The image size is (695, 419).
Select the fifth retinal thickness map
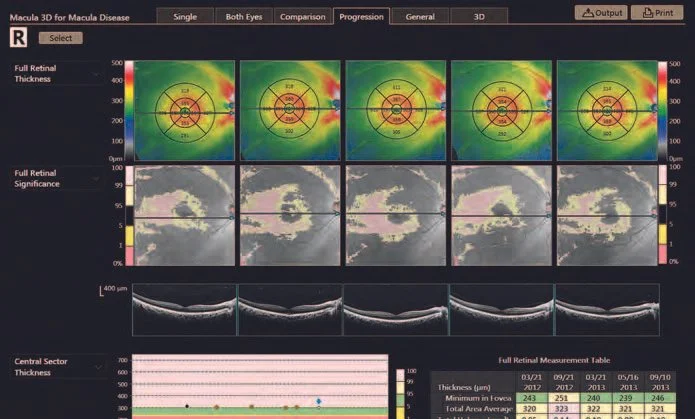[607, 110]
